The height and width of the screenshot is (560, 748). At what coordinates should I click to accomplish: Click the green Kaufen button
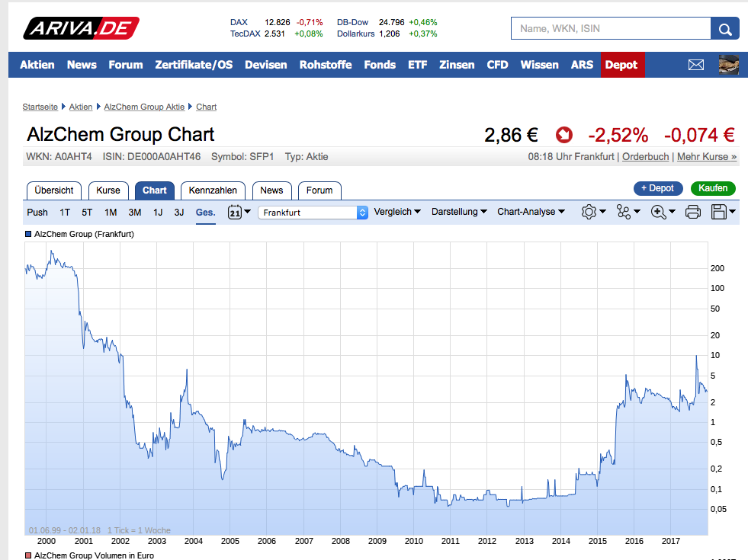coord(713,188)
